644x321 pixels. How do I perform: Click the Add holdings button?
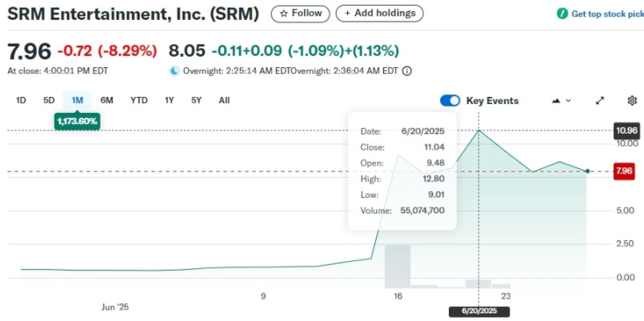[379, 14]
